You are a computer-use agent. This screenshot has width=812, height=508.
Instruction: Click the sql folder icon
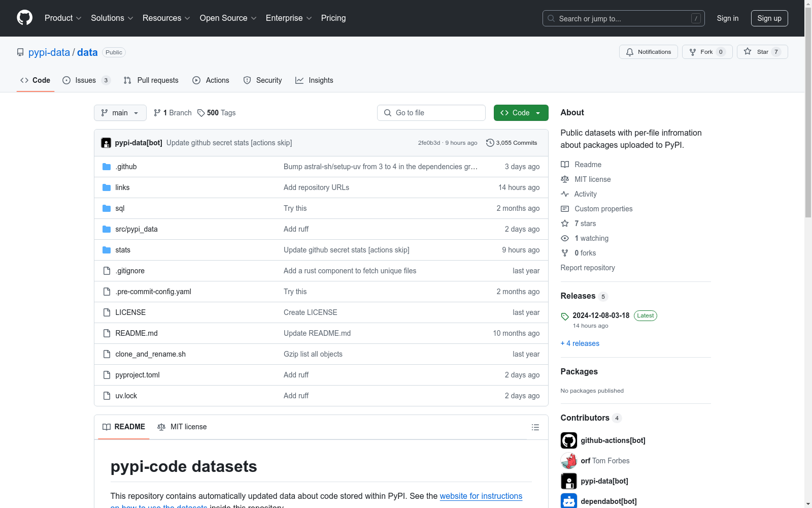click(107, 208)
